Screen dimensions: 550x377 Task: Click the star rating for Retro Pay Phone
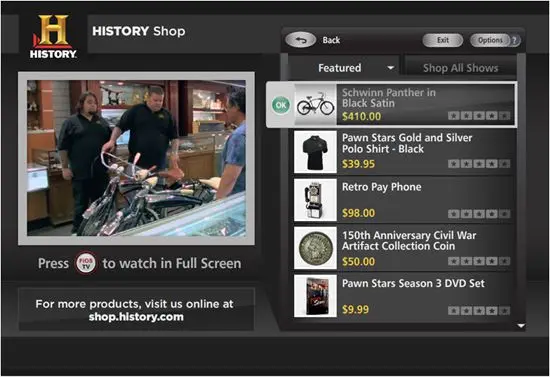pos(479,214)
